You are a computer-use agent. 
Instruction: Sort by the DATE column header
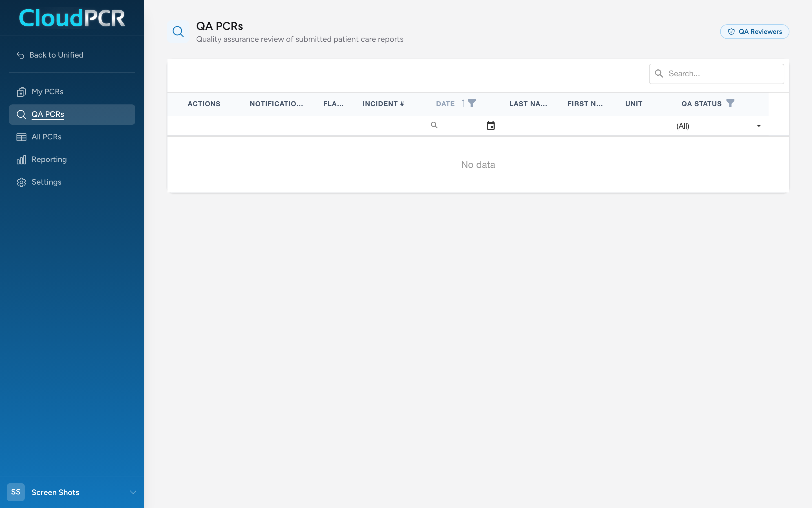[445, 104]
